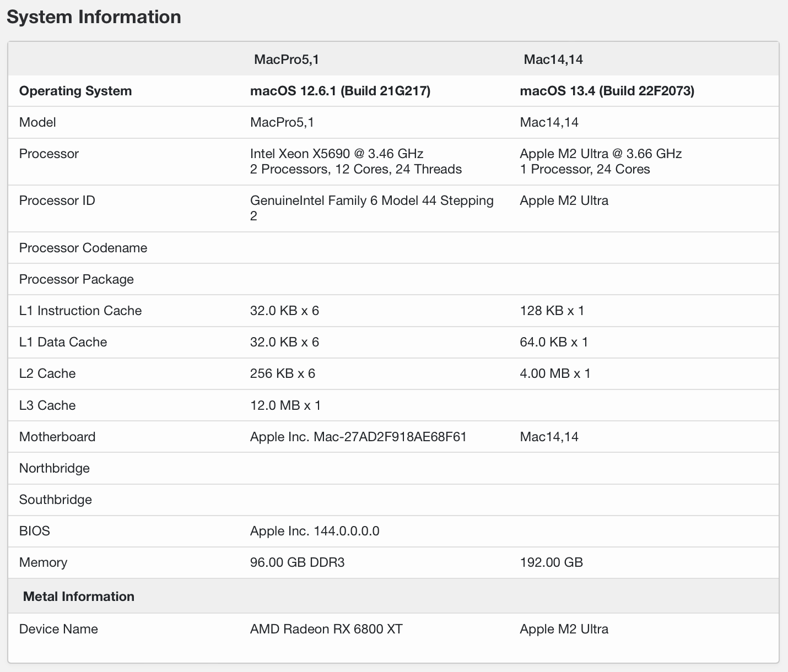The image size is (788, 672).
Task: Click the 96.00 GB DDR3 memory value
Action: 297,562
